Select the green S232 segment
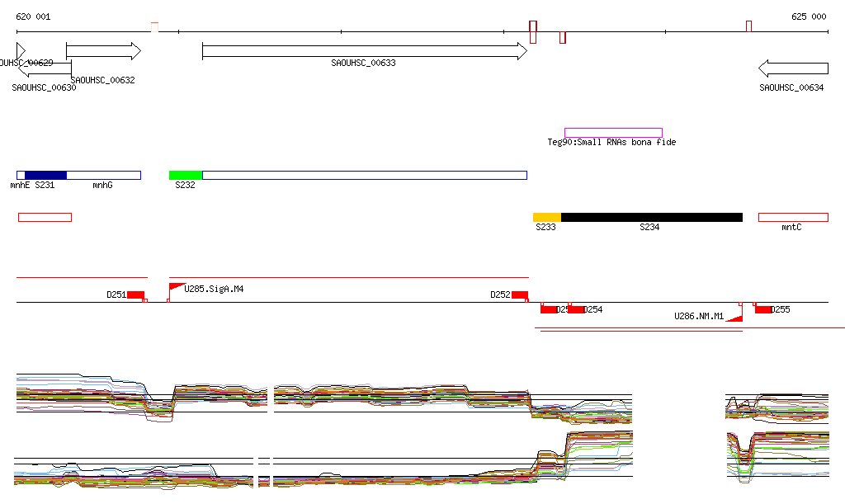Image resolution: width=845 pixels, height=504 pixels. tap(186, 175)
